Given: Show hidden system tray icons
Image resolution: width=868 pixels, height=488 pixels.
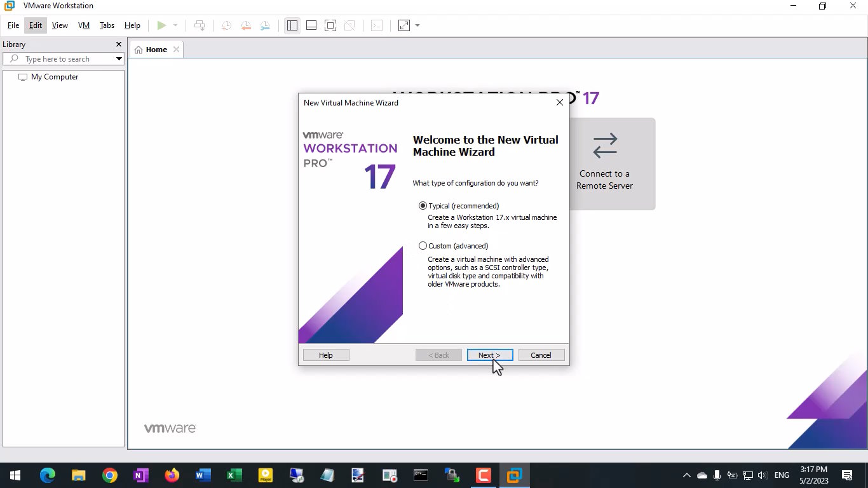Looking at the screenshot, I should (686, 475).
